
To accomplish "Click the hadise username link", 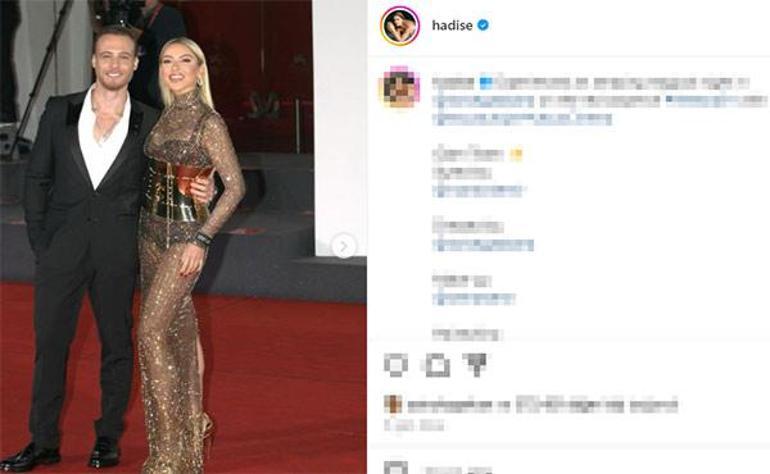I will click(x=452, y=26).
